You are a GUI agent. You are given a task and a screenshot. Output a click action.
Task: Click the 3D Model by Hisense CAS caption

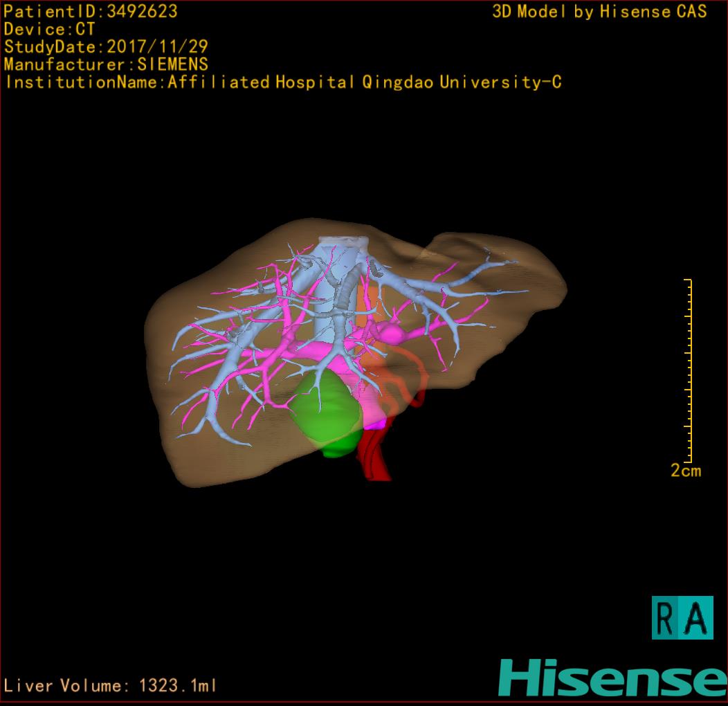(599, 11)
